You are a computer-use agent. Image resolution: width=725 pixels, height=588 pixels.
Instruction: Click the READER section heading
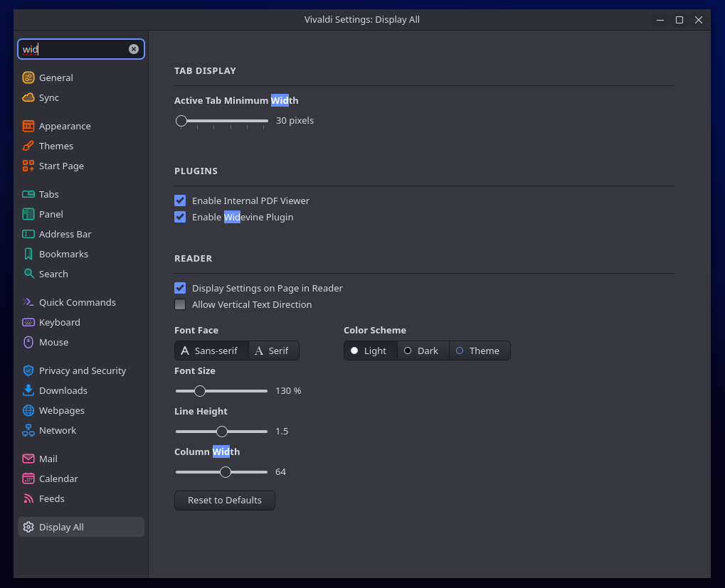click(193, 259)
